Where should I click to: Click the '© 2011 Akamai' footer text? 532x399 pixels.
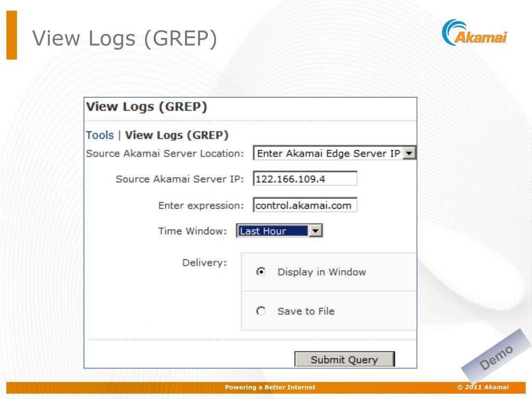[483, 387]
